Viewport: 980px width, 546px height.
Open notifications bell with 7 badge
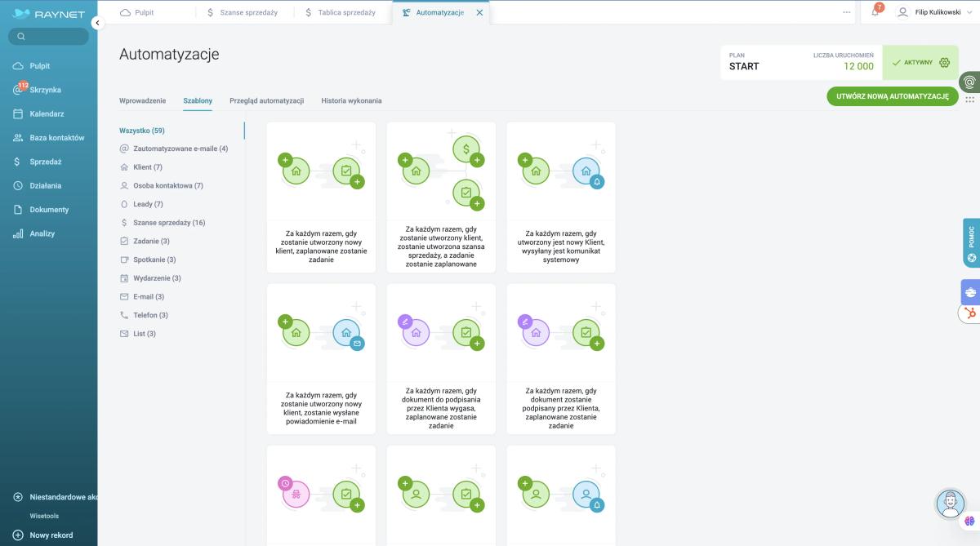875,12
